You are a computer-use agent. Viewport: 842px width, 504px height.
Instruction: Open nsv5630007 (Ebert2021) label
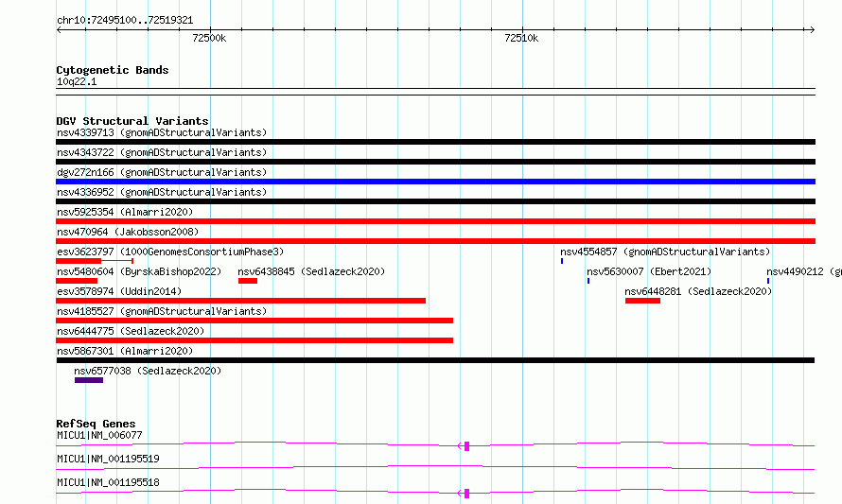point(649,271)
